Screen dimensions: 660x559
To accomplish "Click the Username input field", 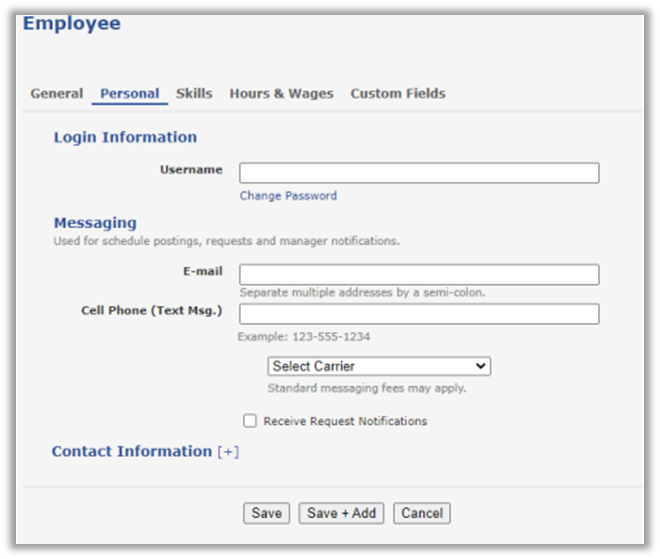I will [419, 173].
